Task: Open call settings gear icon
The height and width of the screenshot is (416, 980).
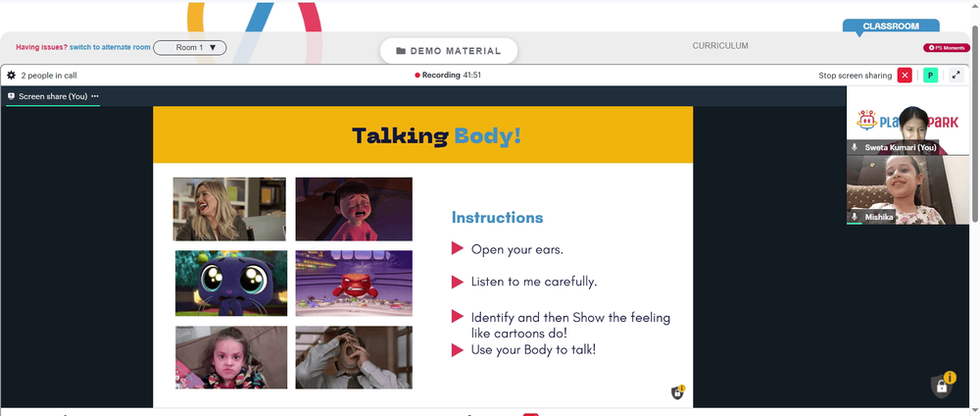Action: click(11, 76)
